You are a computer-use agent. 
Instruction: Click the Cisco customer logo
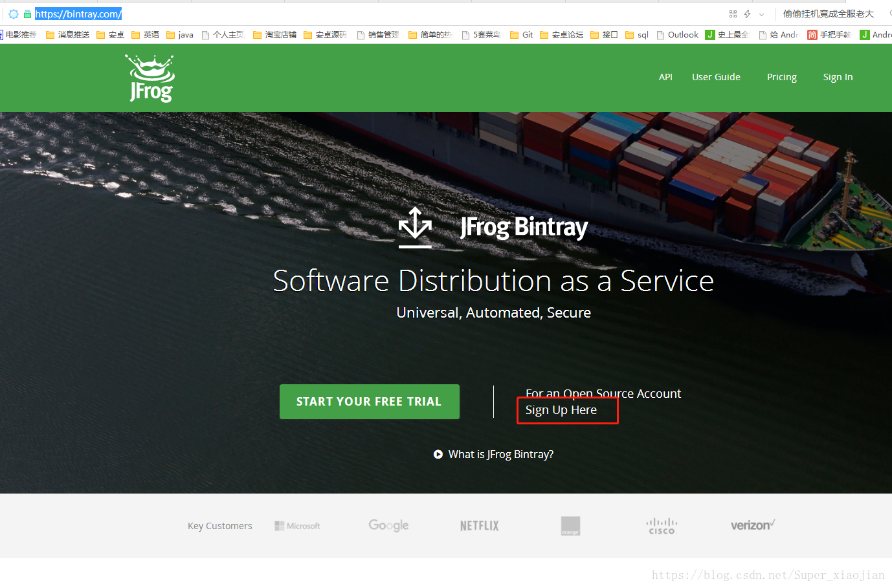(x=662, y=526)
